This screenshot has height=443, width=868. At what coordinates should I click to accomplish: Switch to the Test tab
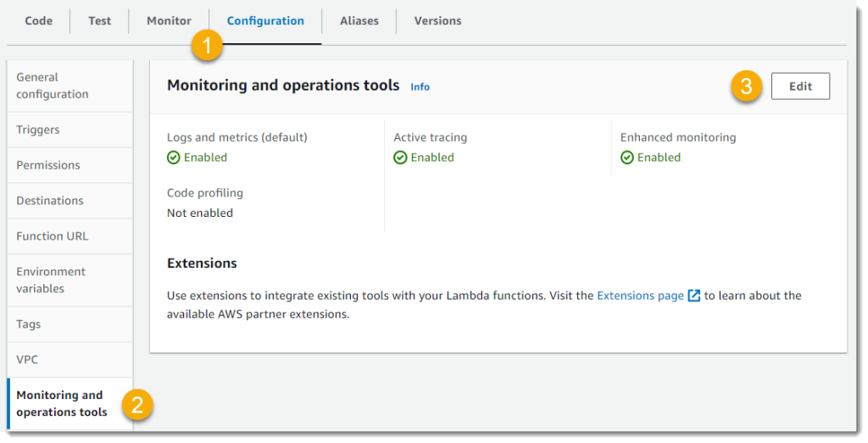click(99, 21)
